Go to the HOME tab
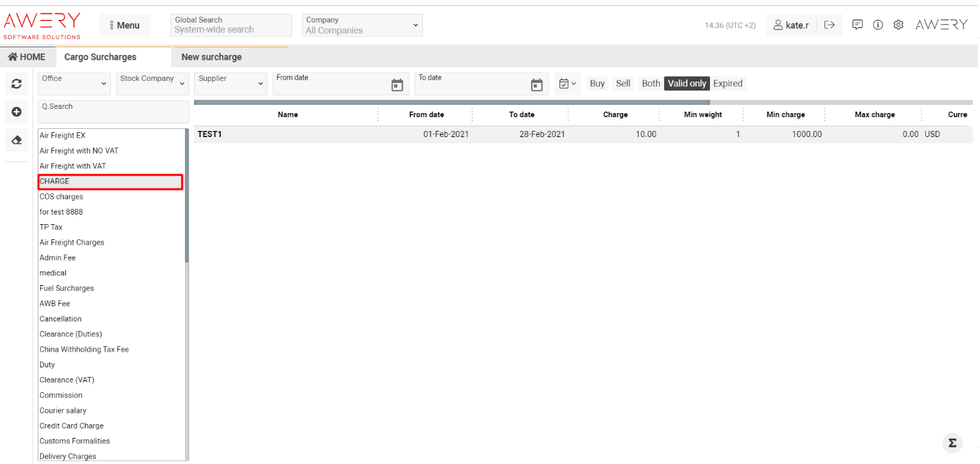 [x=27, y=57]
